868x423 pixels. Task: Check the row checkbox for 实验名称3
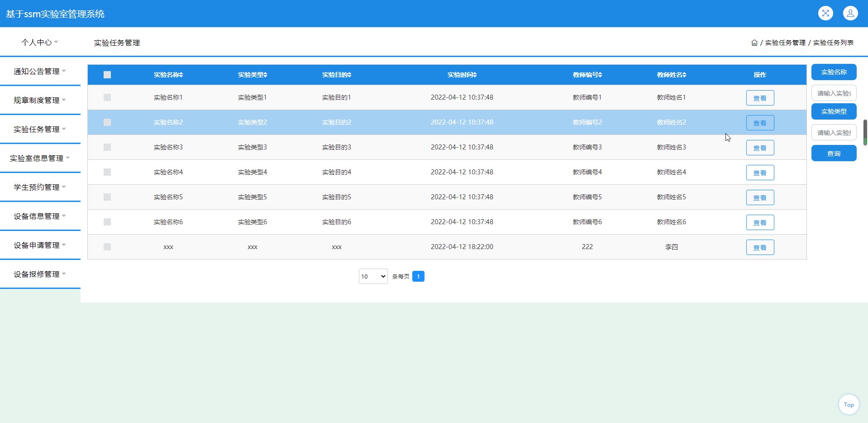(107, 147)
